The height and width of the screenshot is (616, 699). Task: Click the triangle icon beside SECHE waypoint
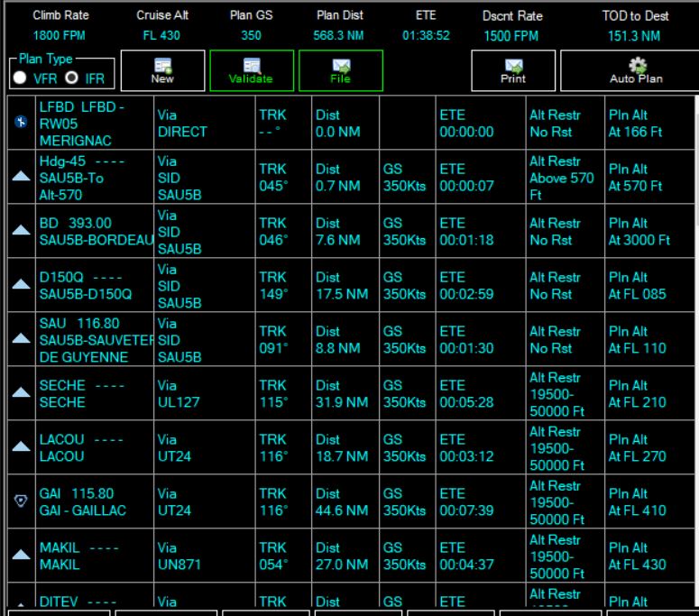21,392
